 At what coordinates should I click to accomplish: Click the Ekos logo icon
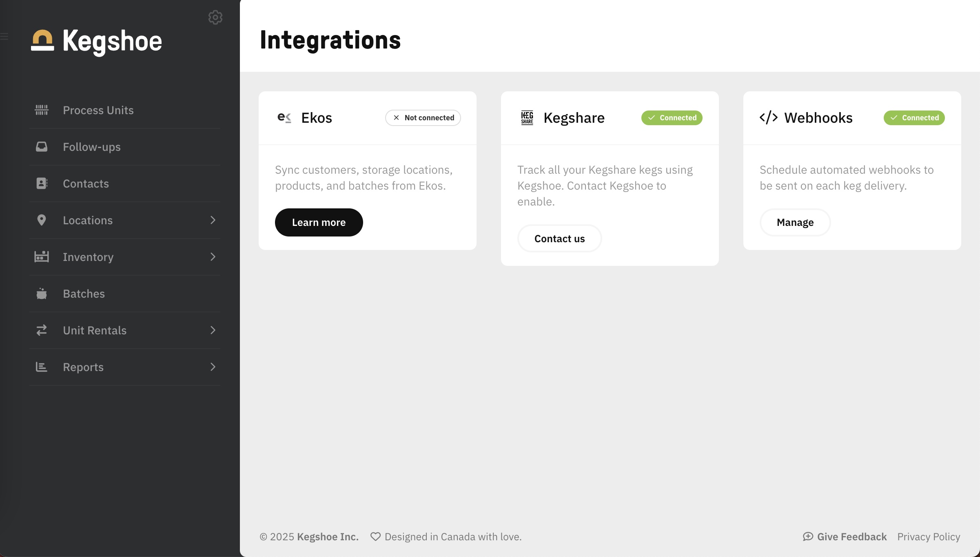284,118
